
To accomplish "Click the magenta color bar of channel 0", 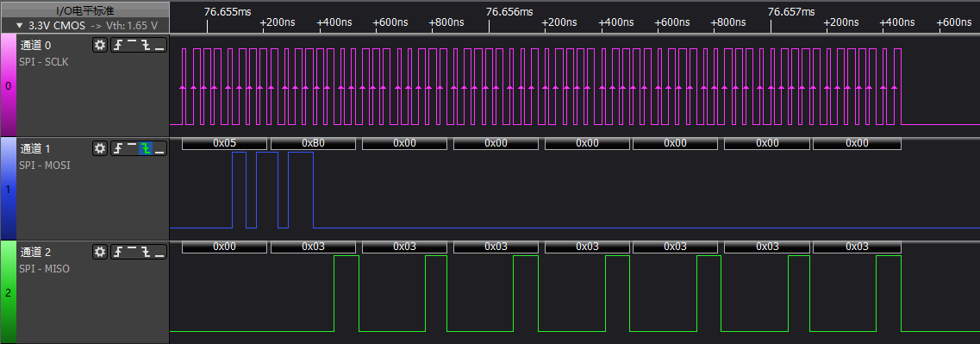I will click(8, 85).
